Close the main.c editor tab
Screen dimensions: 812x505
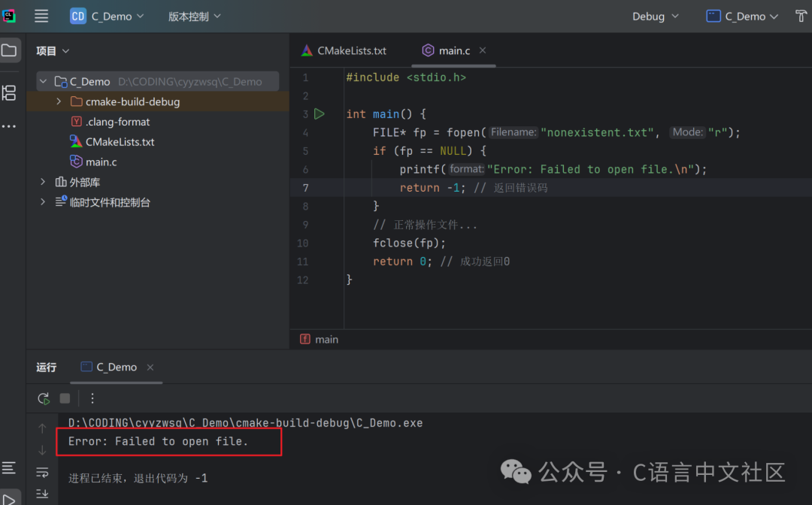(x=483, y=50)
